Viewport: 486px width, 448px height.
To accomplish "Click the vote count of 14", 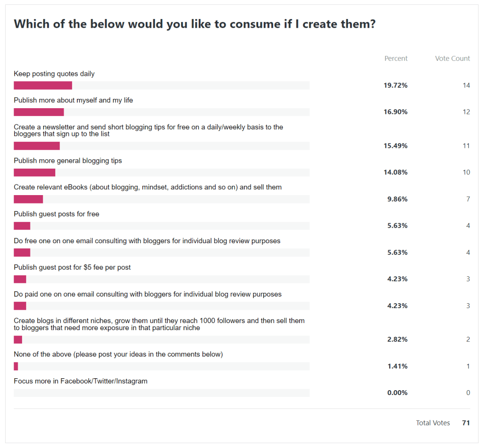I will [466, 86].
